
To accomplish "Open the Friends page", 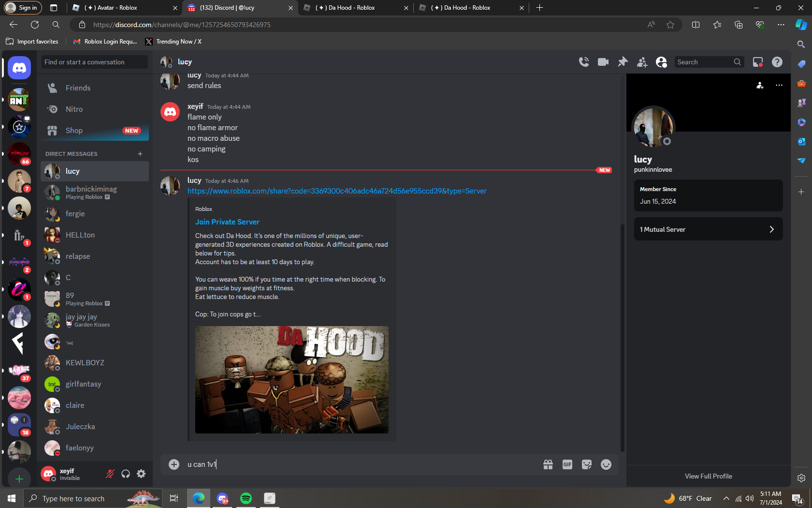I will 95,88.
